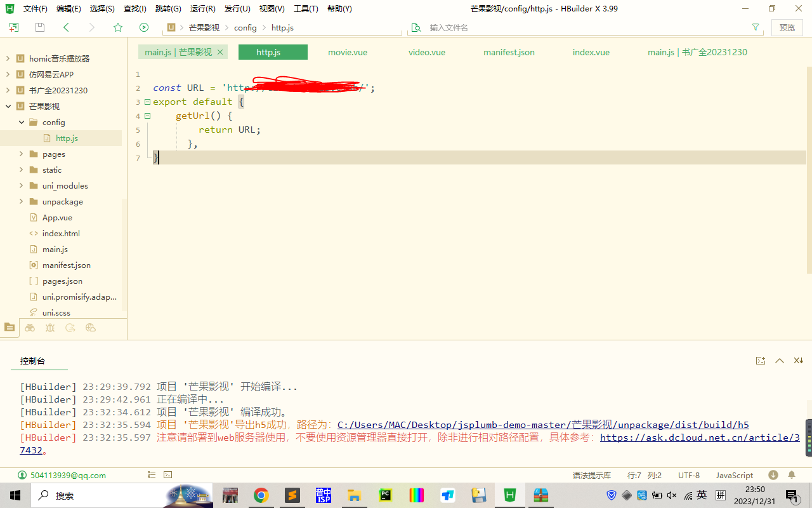Open the 工具(T) menu
The width and height of the screenshot is (812, 508).
(306, 9)
